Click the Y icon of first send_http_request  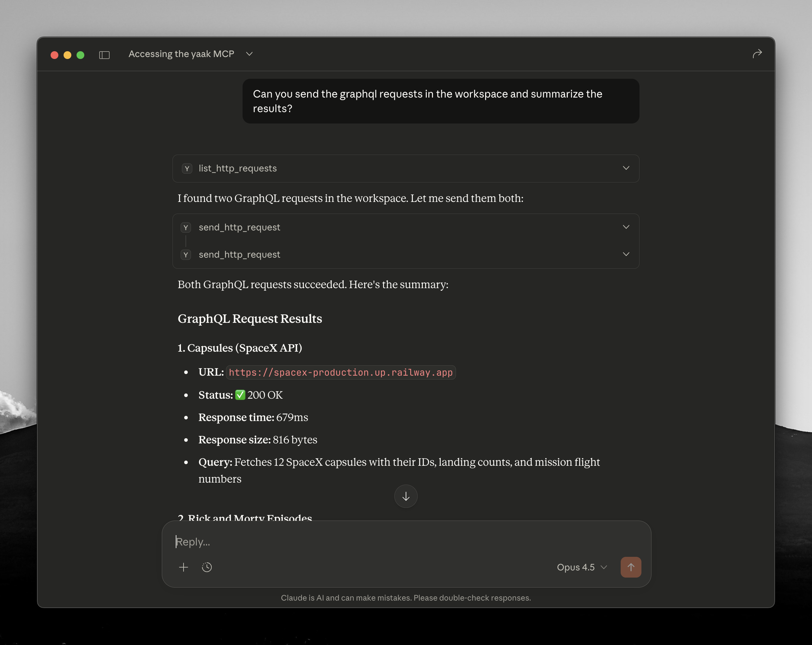[x=186, y=228]
